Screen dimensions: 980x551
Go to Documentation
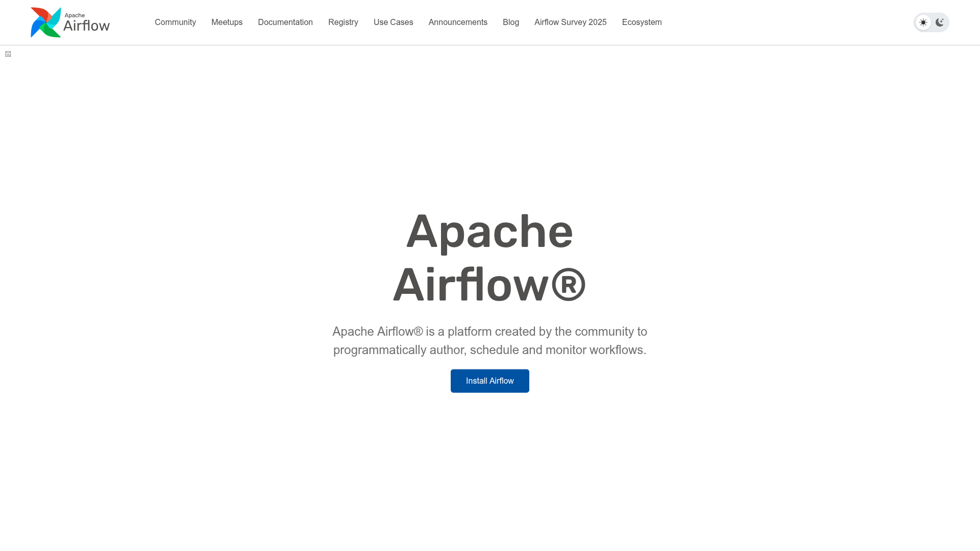pos(285,22)
